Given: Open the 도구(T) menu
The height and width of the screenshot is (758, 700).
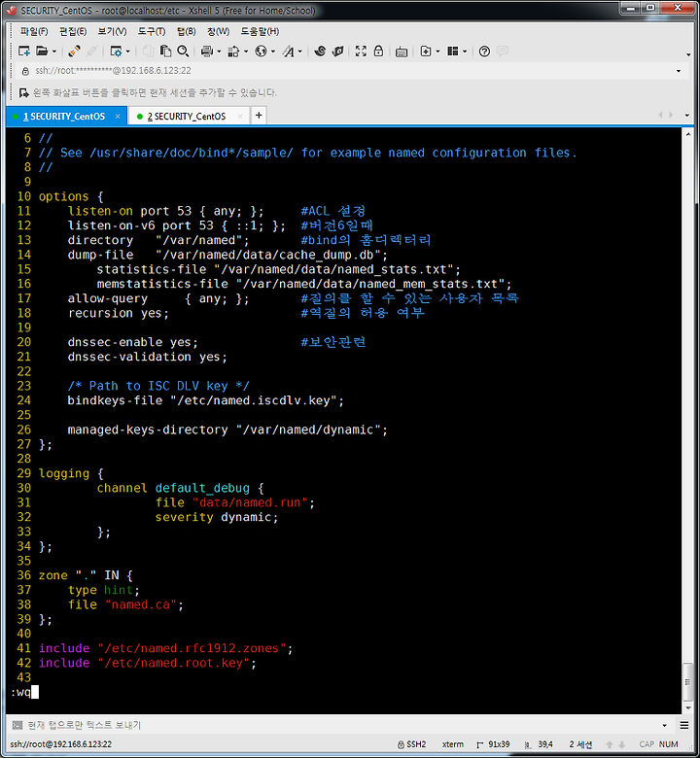Looking at the screenshot, I should click(x=152, y=31).
